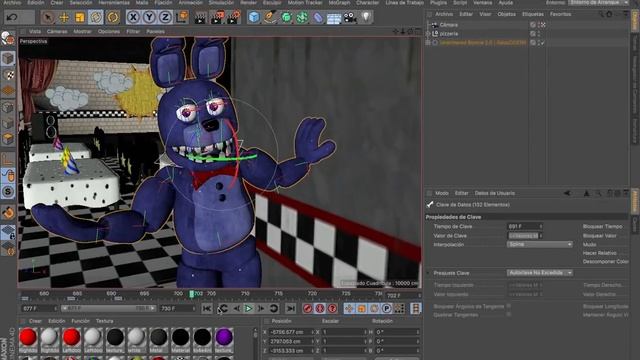This screenshot has width=640, height=360.
Task: Toggle Z axis lock
Action: pyautogui.click(x=165, y=17)
